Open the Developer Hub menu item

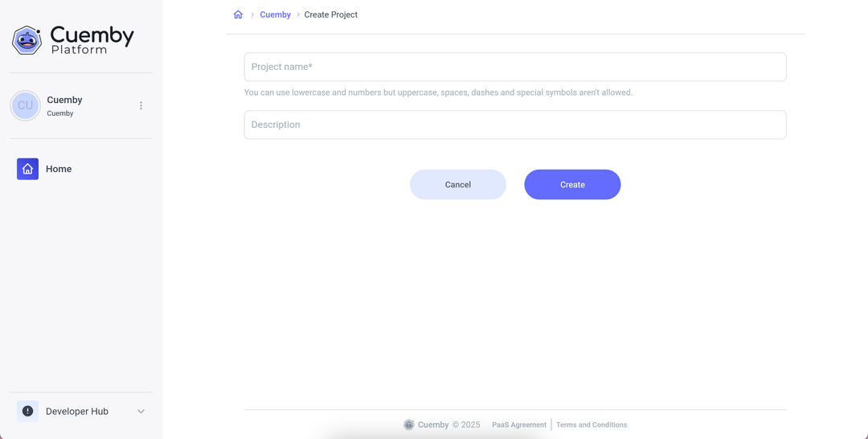coord(77,411)
